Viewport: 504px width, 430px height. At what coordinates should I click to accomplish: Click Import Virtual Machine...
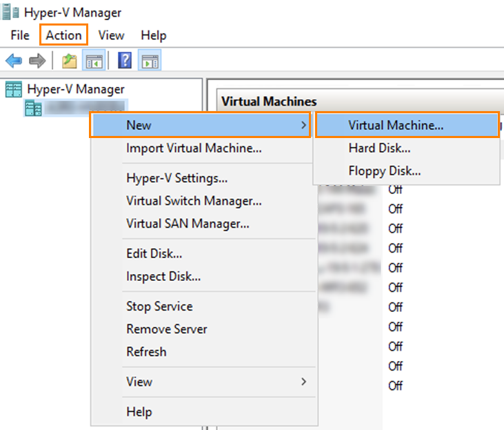click(x=194, y=148)
